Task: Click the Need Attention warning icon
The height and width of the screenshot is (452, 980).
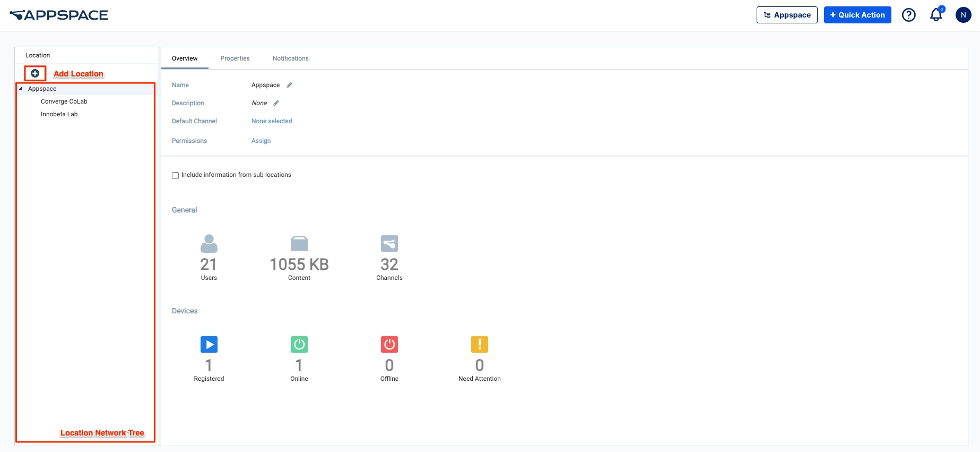Action: [x=480, y=345]
